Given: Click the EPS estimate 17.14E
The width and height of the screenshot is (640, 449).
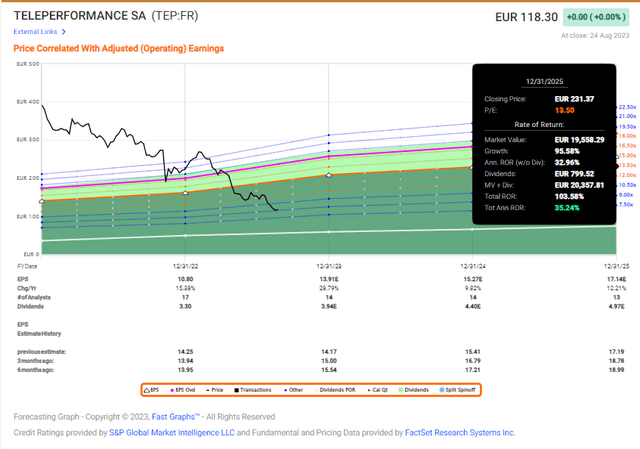Looking at the screenshot, I should (x=616, y=279).
